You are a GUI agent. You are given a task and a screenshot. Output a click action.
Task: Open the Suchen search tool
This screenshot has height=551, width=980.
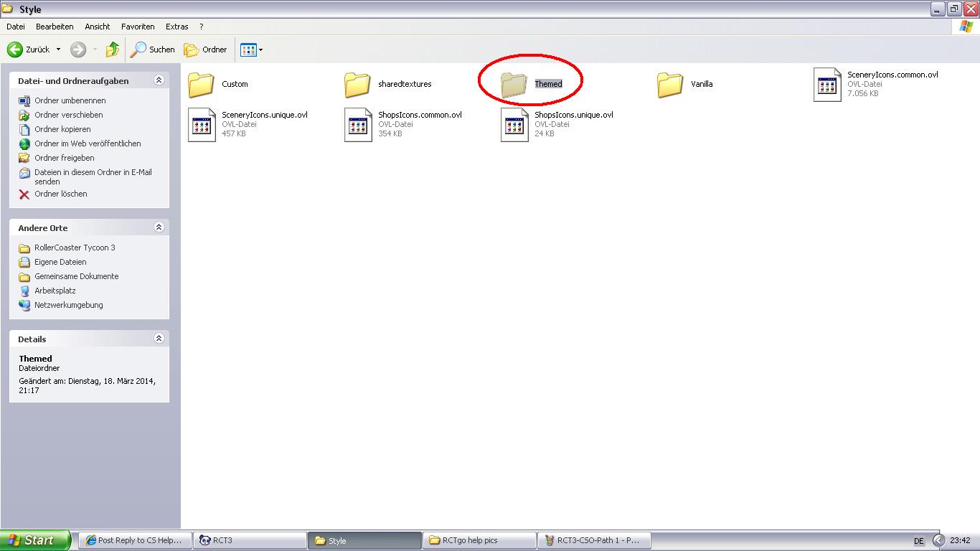pyautogui.click(x=152, y=50)
